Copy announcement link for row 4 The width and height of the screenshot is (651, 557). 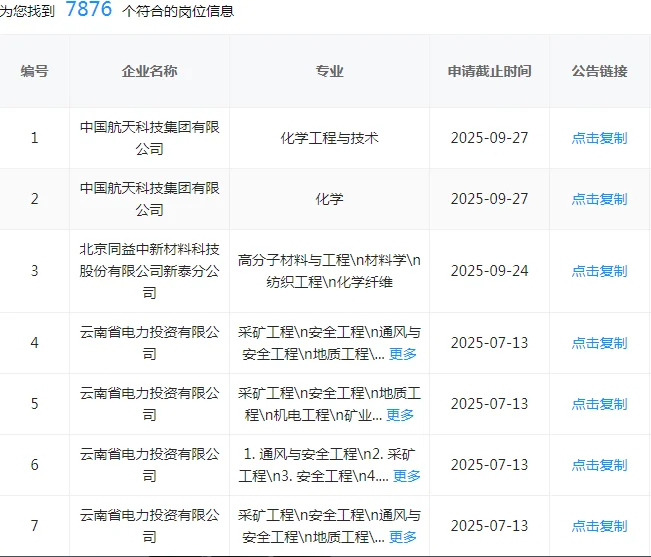point(599,343)
